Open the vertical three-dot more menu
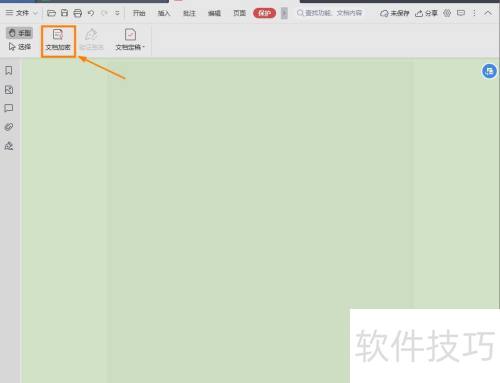Screen dimensions: 500x383 pos(474,13)
